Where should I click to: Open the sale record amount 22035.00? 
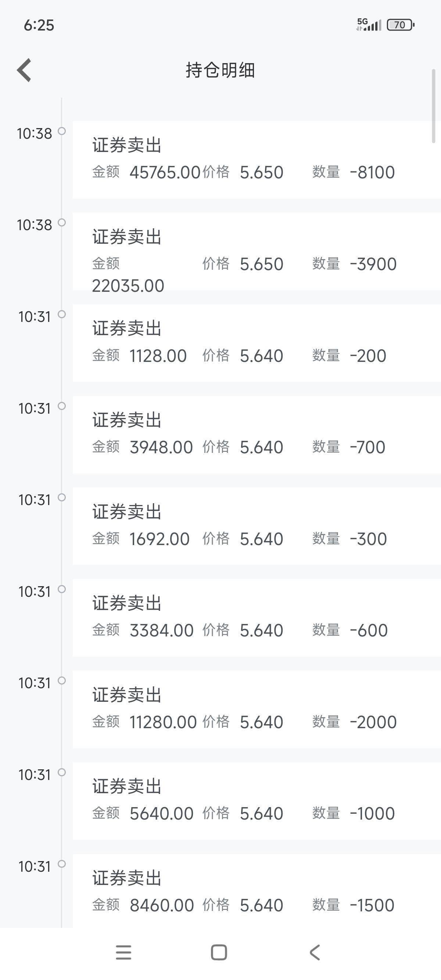pos(257,251)
